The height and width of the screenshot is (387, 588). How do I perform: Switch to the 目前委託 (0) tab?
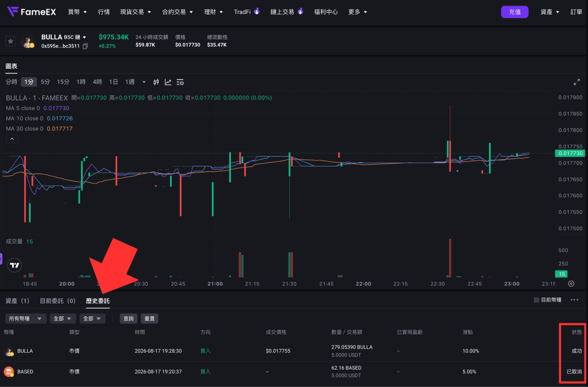pyautogui.click(x=57, y=301)
